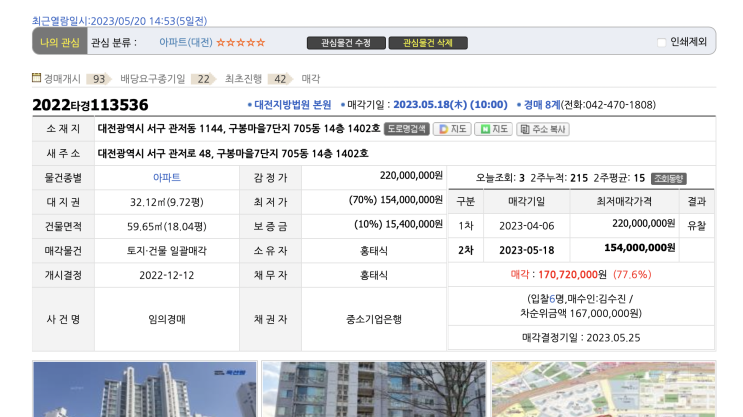This screenshot has height=417, width=743.
Task: Open the apartment tower exterior photo thumbnail
Action: click(x=145, y=390)
